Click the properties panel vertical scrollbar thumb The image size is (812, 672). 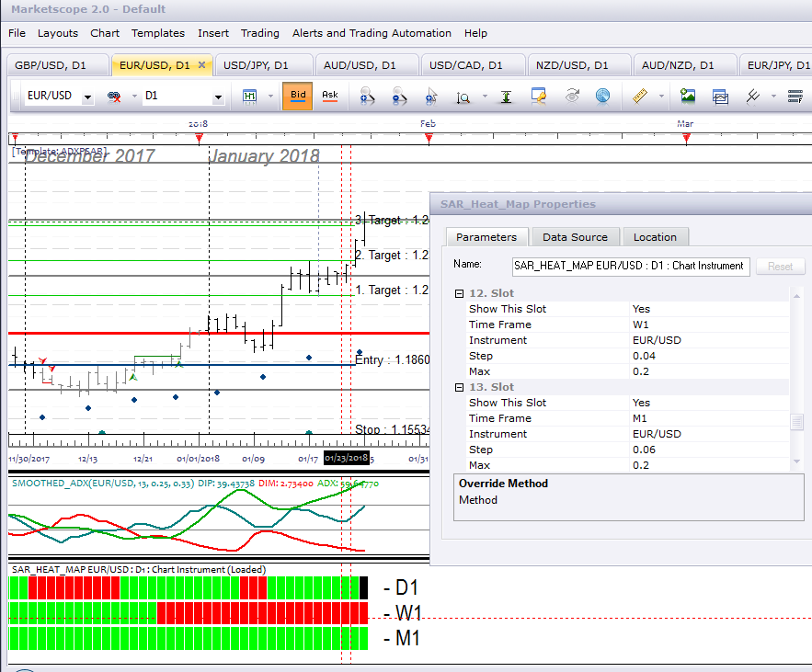pyautogui.click(x=796, y=421)
